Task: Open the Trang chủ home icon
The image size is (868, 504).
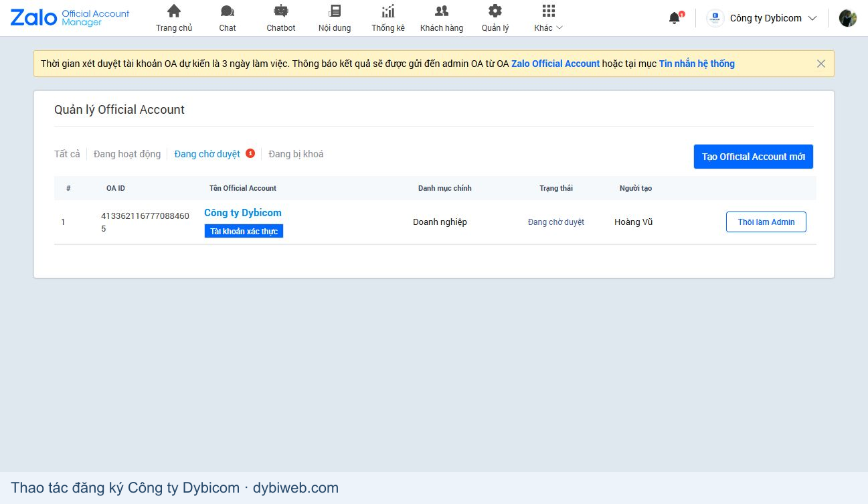Action: pos(174,11)
